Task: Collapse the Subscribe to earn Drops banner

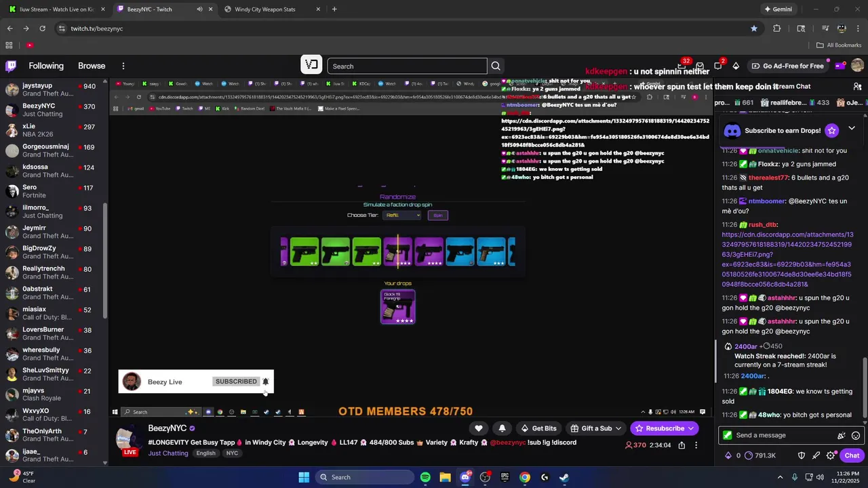Action: point(852,129)
